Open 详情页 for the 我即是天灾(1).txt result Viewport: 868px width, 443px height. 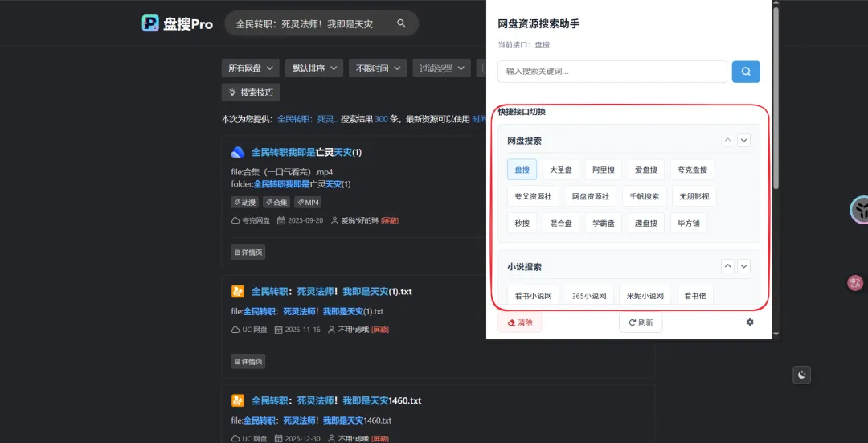point(248,362)
